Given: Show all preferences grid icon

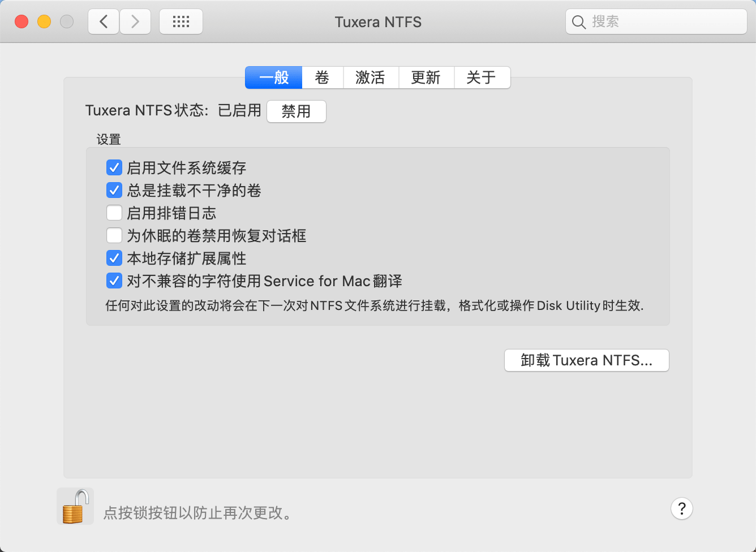Looking at the screenshot, I should point(181,22).
